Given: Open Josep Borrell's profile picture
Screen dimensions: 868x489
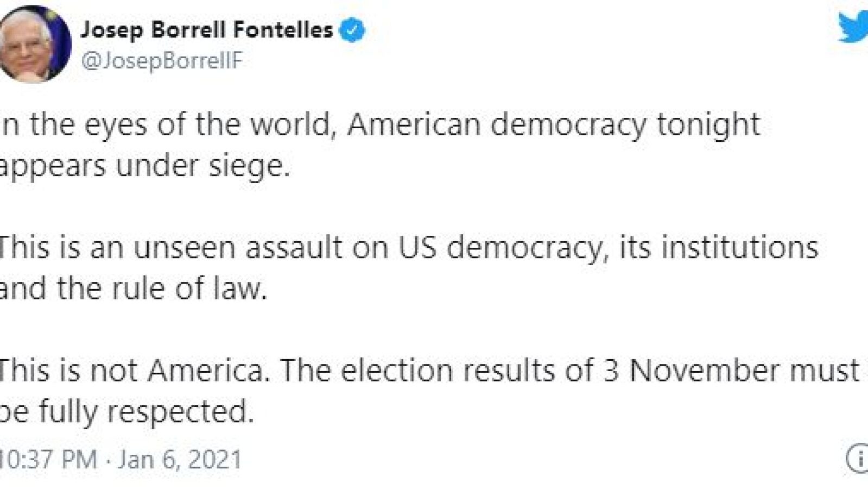Looking at the screenshot, I should click(x=34, y=43).
